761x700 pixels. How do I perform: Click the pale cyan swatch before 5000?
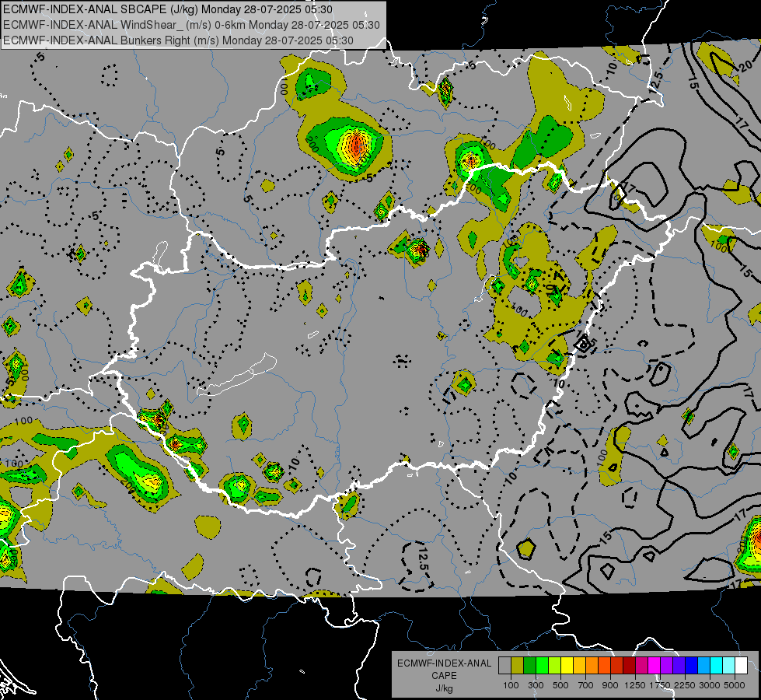729,665
